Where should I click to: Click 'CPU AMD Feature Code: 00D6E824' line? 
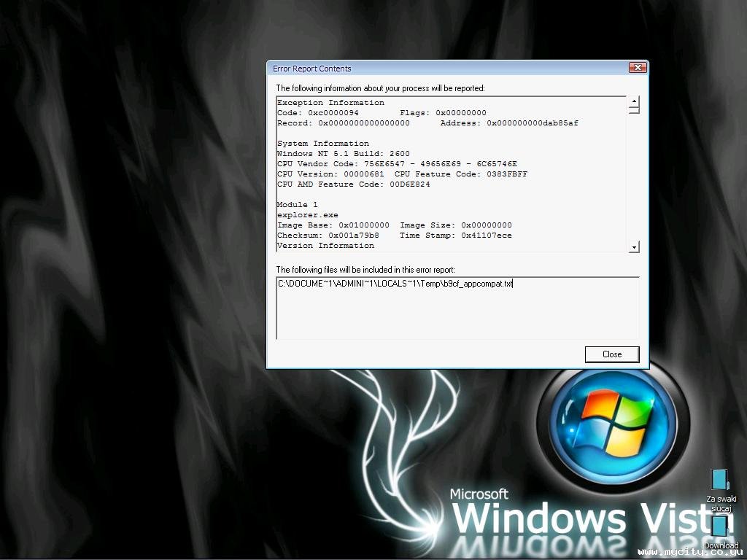354,184
